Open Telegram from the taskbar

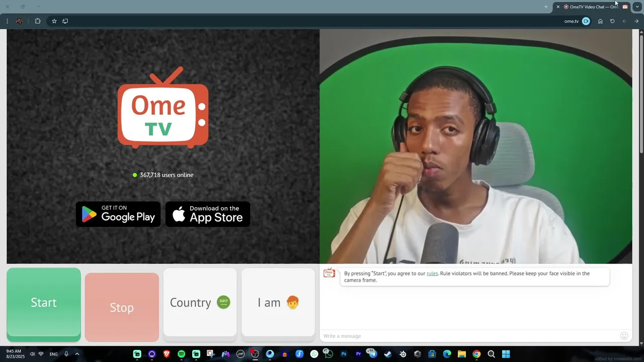pyautogui.click(x=373, y=354)
